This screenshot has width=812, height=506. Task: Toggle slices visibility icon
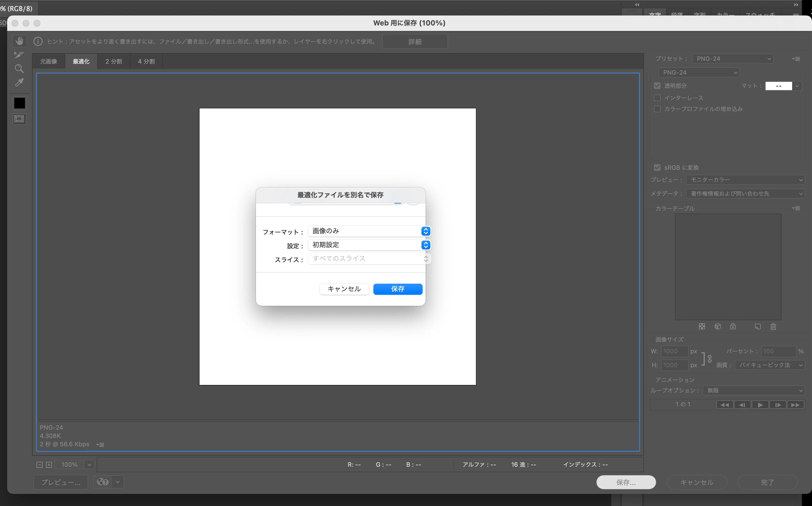click(x=19, y=119)
